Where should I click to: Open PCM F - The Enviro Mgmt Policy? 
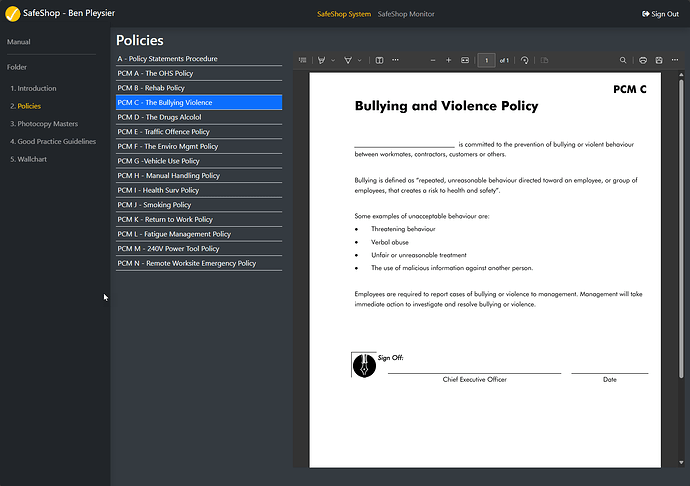[199, 146]
